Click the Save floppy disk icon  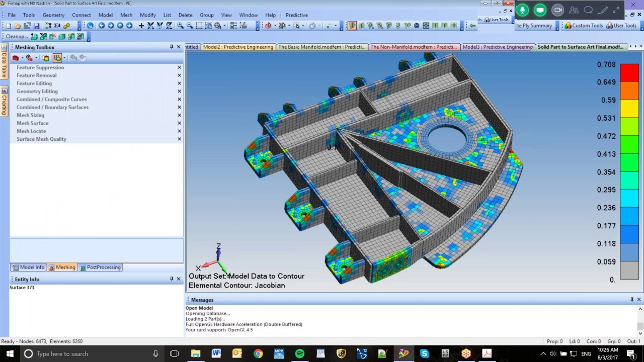point(36,26)
